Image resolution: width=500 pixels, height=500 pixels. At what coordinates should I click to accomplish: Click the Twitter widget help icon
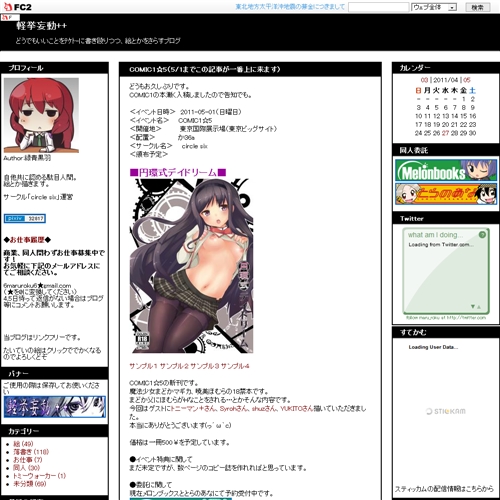pos(482,234)
